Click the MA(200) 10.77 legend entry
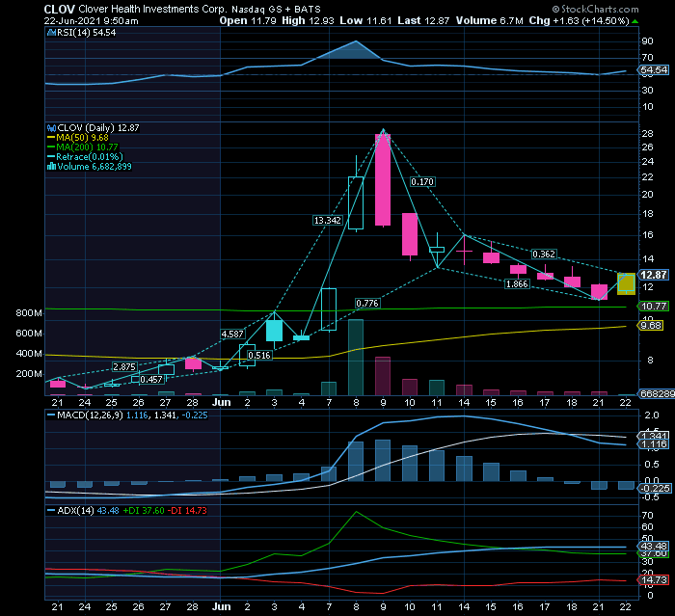This screenshot has width=675, height=616. (87, 147)
